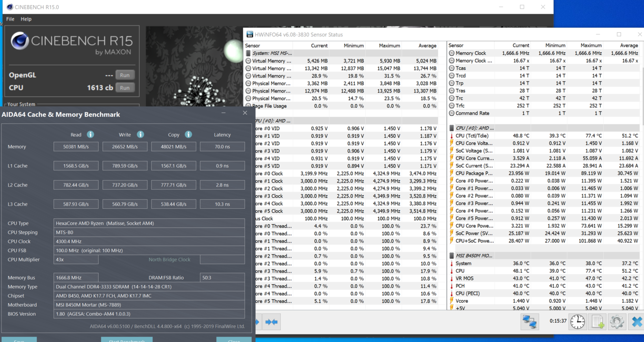
Task: Click the clock icon of Memory Clock row
Action: pos(451,53)
